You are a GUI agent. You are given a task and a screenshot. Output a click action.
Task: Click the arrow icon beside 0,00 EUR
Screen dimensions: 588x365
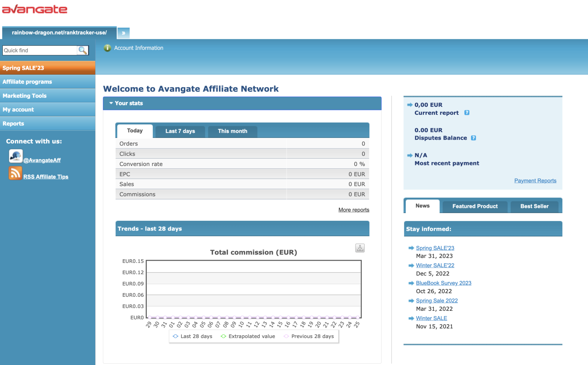tap(410, 105)
